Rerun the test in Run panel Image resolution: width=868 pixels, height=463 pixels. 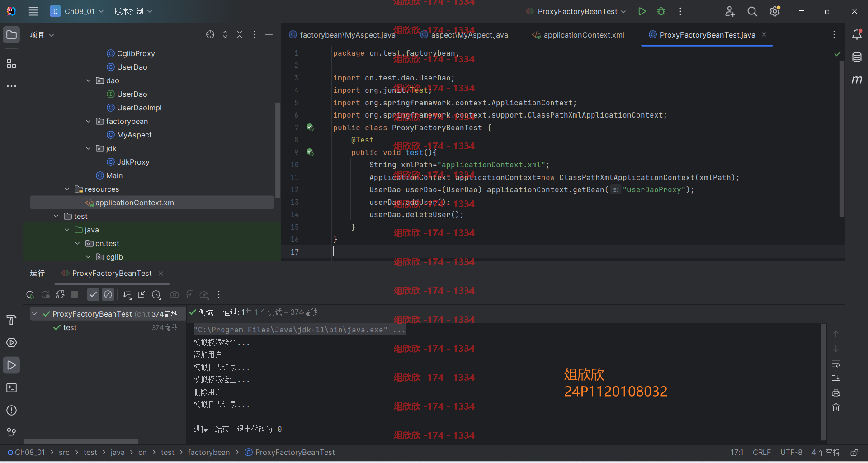[30, 295]
